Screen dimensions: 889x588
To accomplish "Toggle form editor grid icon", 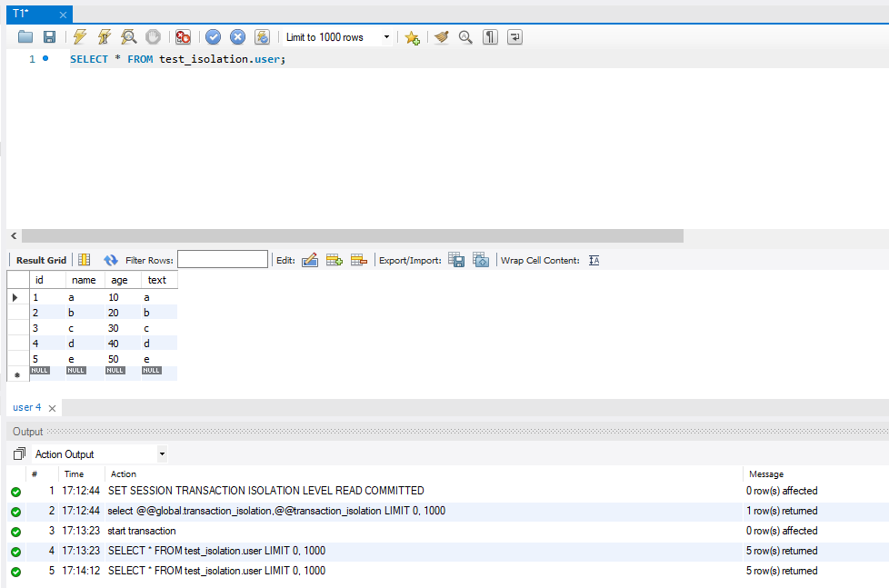I will click(x=84, y=260).
